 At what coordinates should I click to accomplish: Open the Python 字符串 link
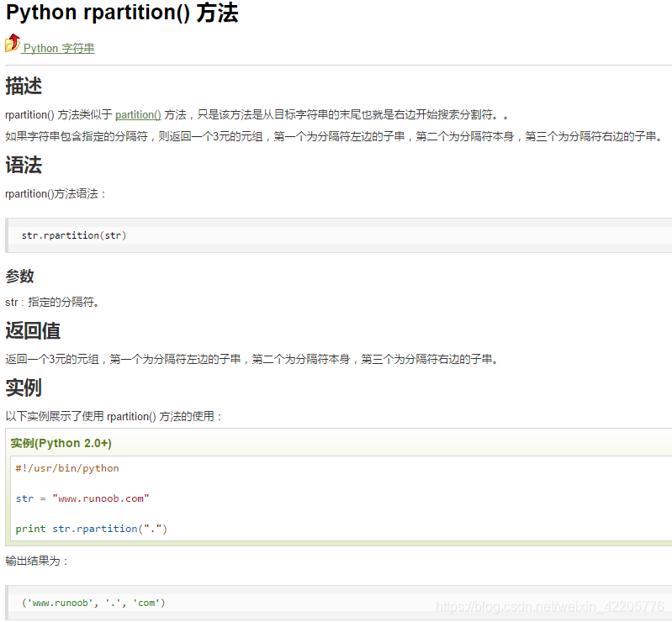coord(59,49)
